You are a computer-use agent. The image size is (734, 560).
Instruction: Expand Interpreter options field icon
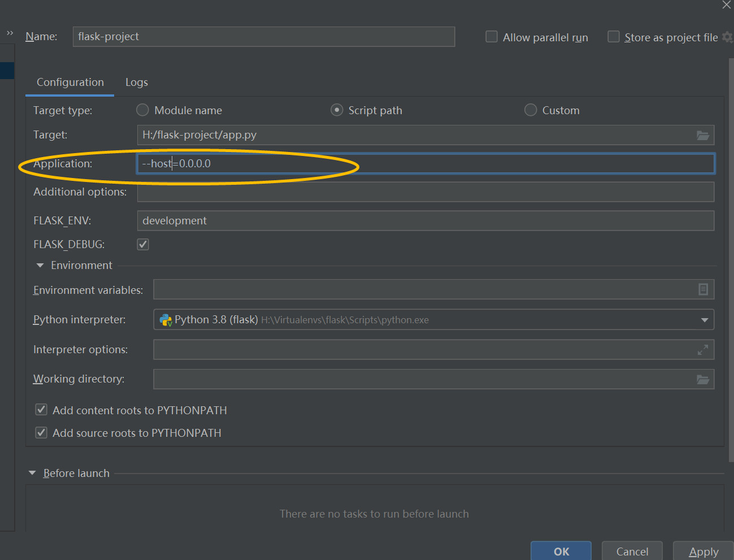[703, 350]
